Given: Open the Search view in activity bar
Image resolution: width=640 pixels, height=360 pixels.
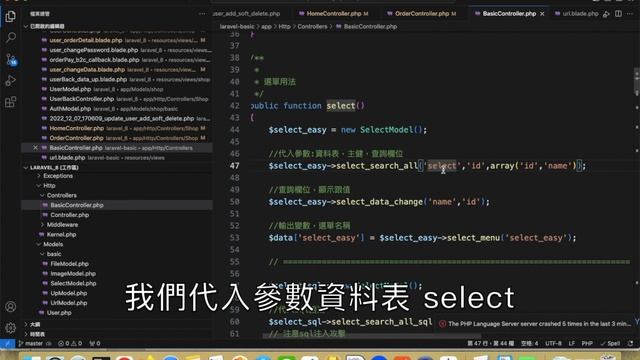Looking at the screenshot, I should (x=11, y=38).
